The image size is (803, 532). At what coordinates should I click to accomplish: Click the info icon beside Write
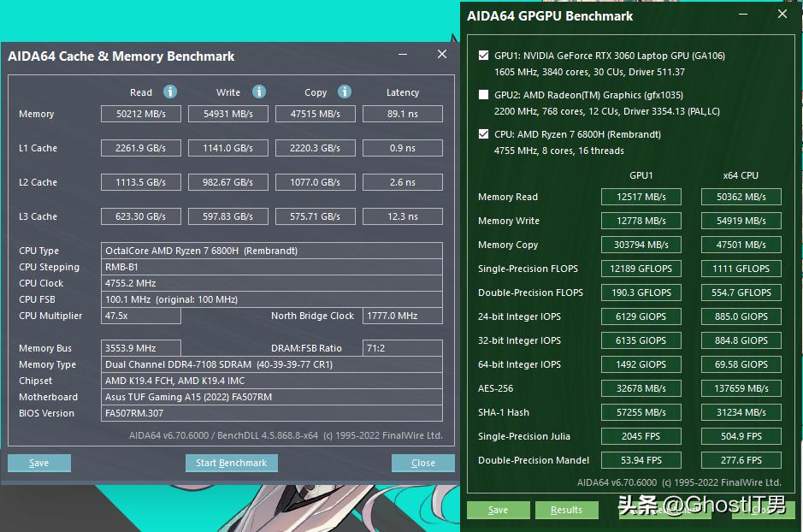[x=259, y=92]
